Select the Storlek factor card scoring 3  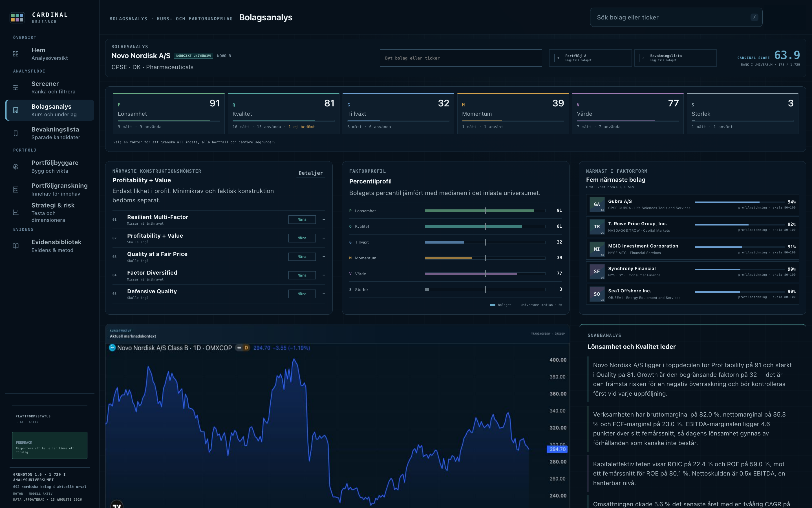[743, 113]
